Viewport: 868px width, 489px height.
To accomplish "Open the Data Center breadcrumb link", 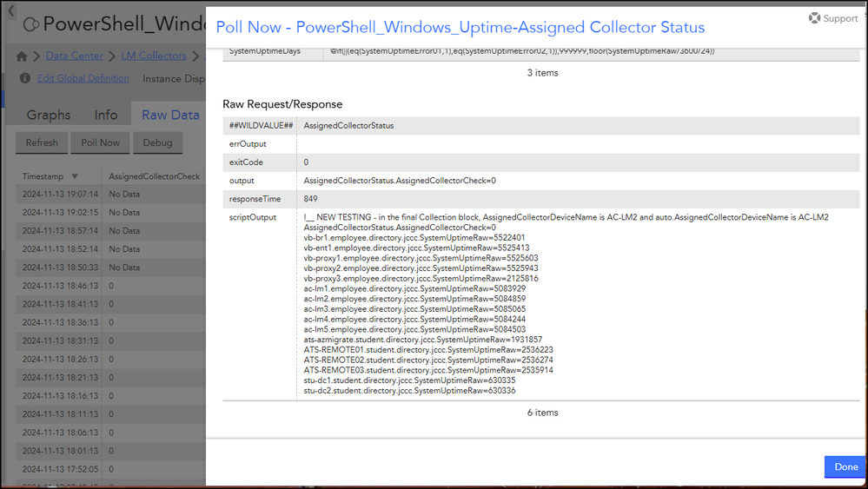I will coord(74,56).
